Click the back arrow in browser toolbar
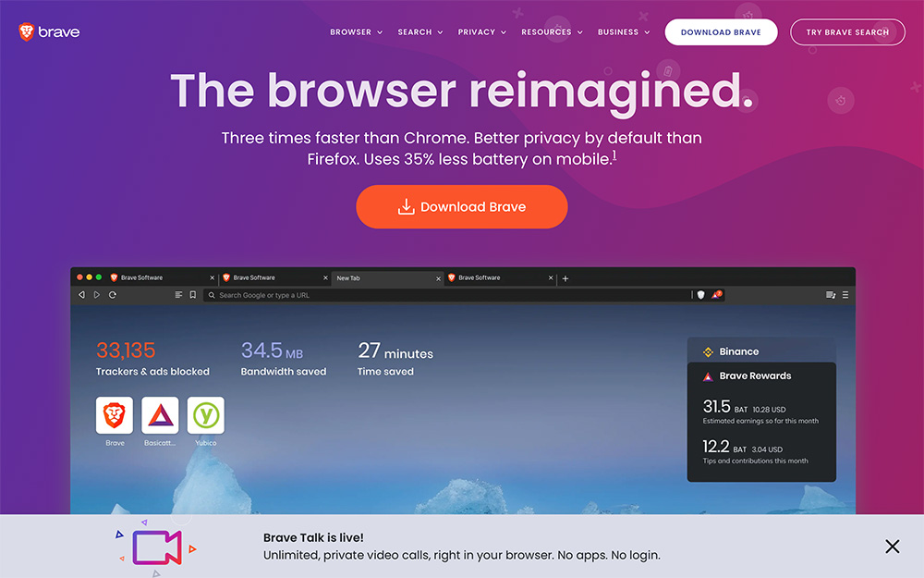 tap(81, 295)
